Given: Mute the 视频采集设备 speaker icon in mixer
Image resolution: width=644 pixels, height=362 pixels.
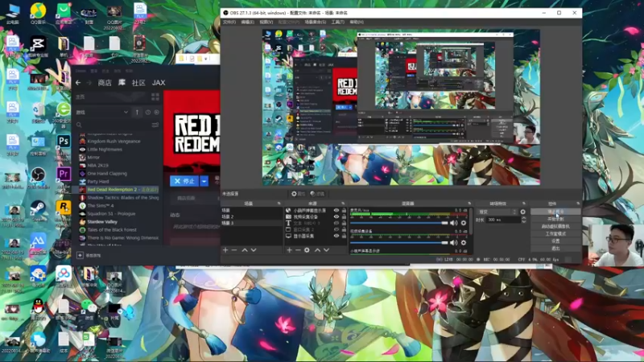Looking at the screenshot, I should pyautogui.click(x=453, y=243).
